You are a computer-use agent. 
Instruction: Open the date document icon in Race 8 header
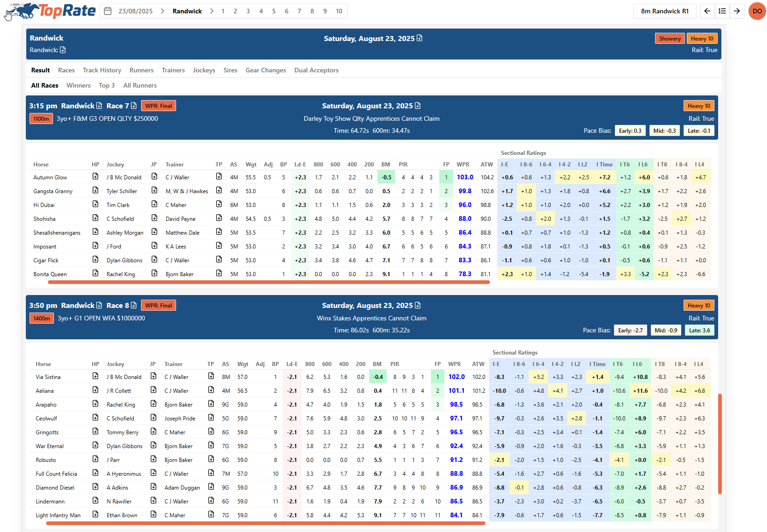(x=418, y=305)
